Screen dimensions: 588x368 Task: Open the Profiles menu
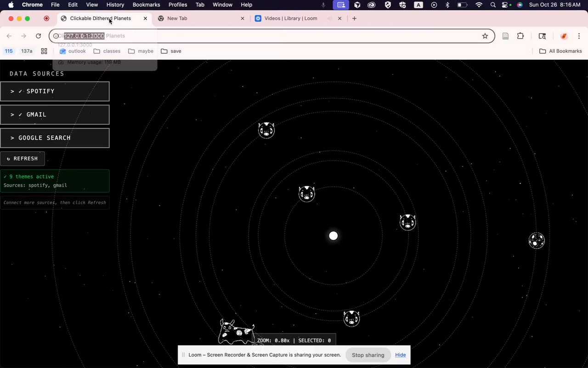(x=178, y=5)
